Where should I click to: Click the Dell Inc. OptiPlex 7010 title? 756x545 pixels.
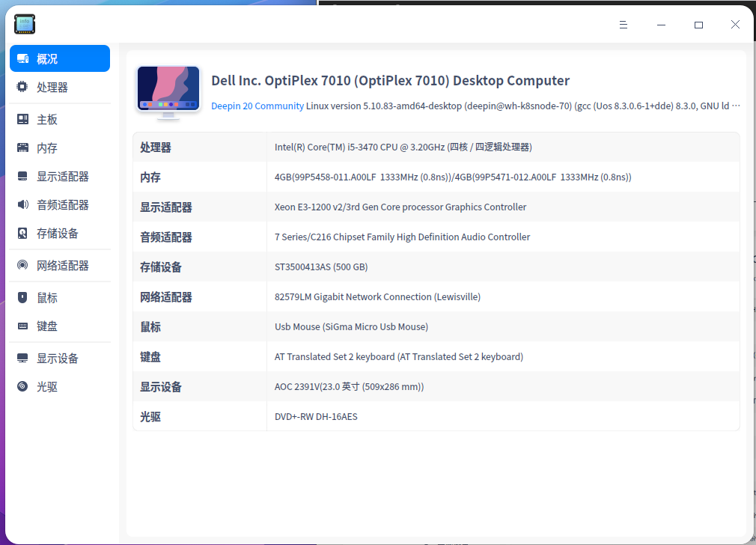391,81
